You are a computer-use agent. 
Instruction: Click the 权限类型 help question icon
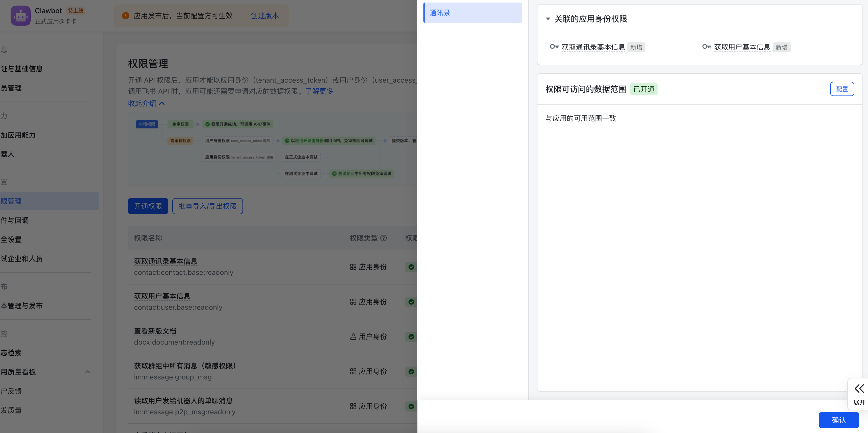[384, 238]
